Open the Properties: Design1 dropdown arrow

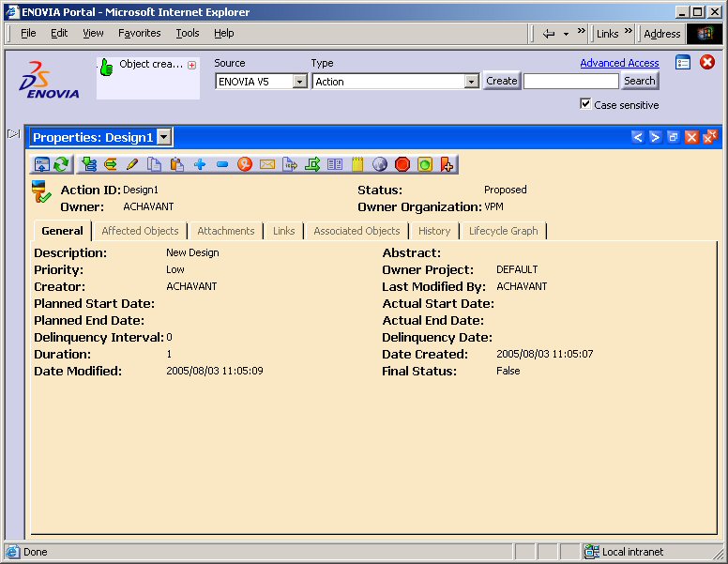(164, 137)
